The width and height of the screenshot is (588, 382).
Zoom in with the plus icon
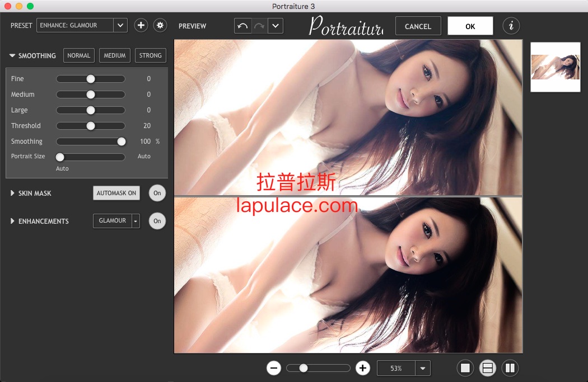pos(363,368)
